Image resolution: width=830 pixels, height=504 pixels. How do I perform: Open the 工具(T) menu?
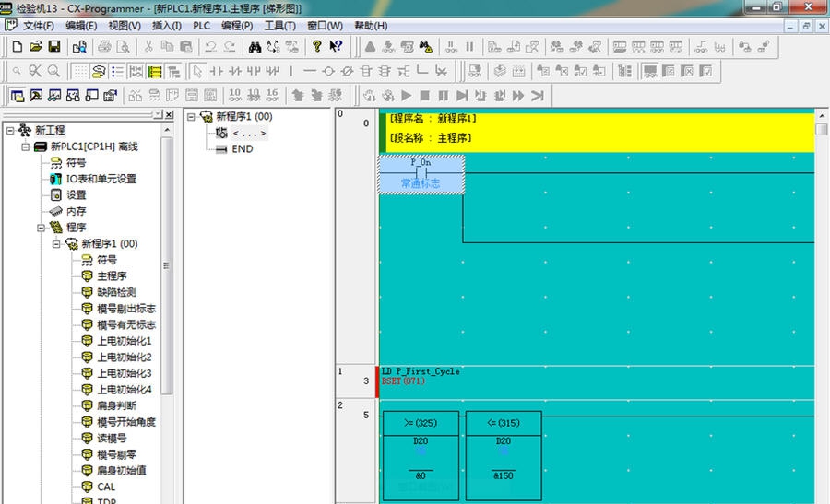click(x=279, y=25)
